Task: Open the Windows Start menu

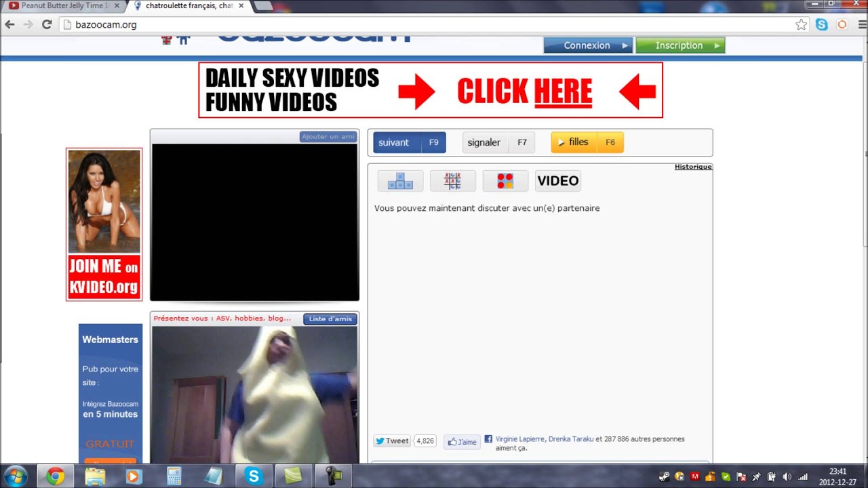Action: click(x=16, y=476)
